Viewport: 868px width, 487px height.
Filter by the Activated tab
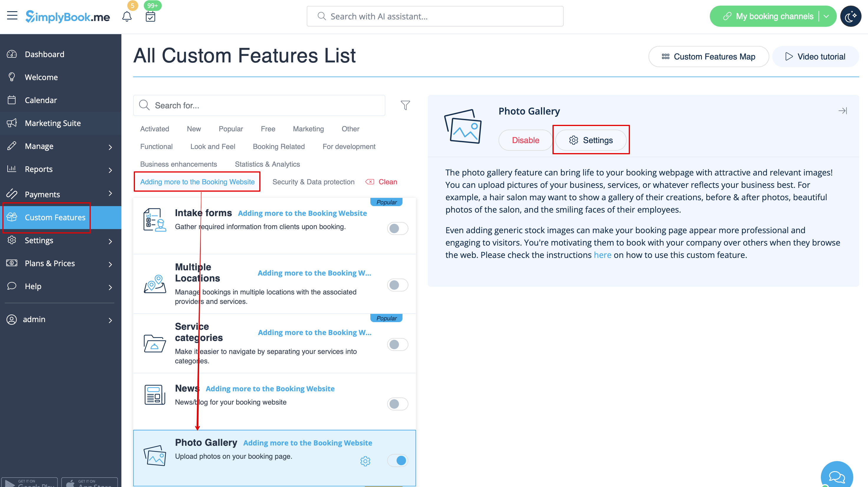(155, 129)
